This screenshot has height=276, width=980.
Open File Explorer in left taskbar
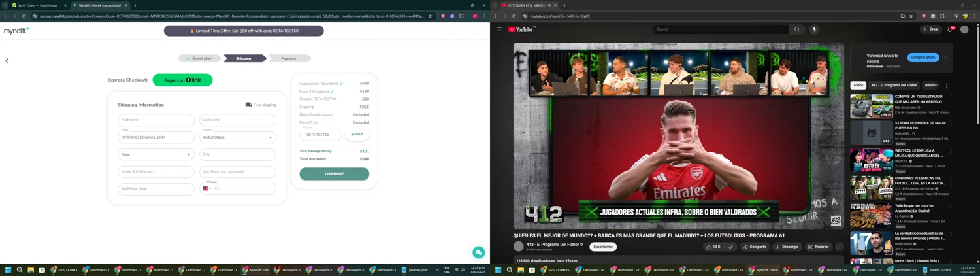[31, 269]
